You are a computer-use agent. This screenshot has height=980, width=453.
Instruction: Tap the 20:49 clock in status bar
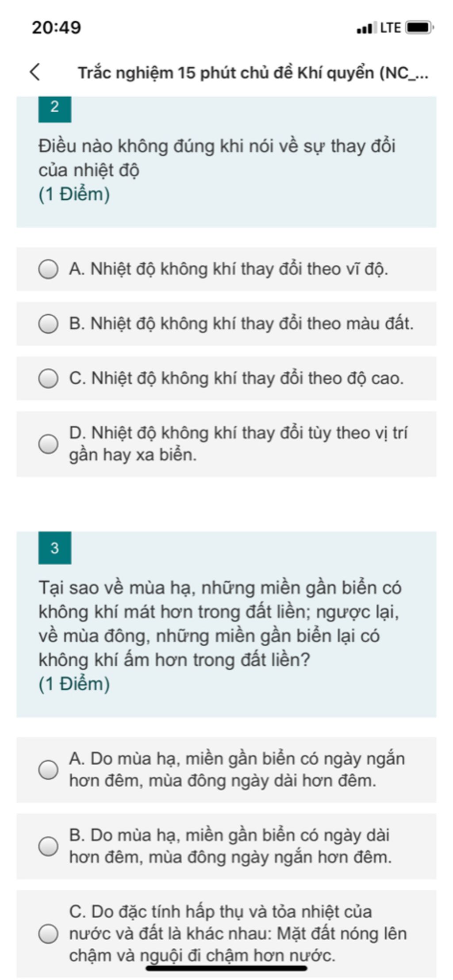coord(56,27)
